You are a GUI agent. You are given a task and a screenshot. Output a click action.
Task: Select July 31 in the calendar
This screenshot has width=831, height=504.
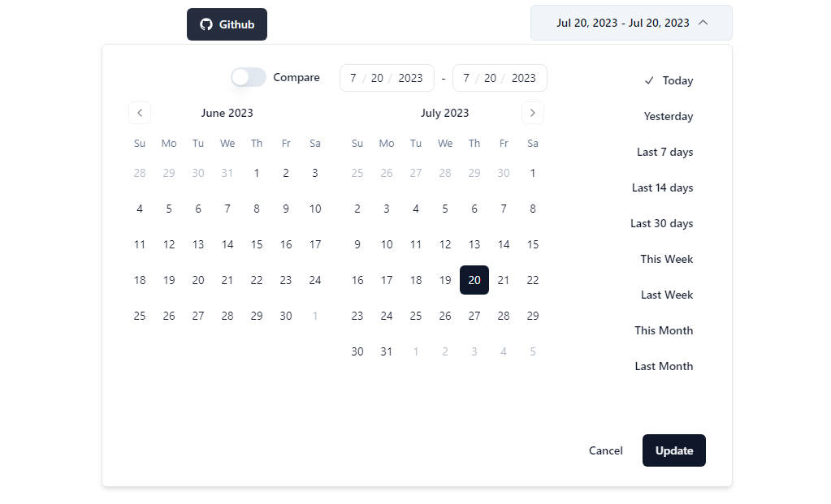[386, 351]
